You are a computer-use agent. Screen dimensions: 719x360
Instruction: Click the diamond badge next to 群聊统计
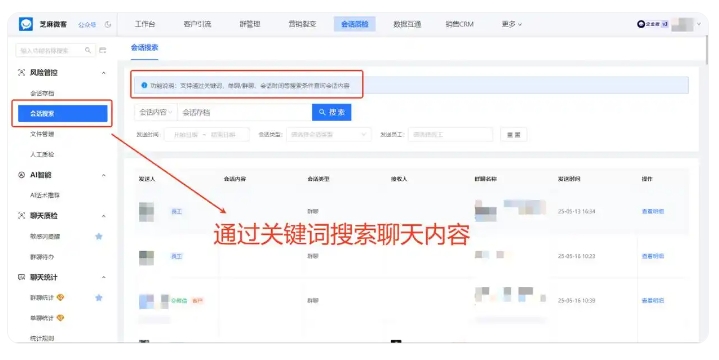pyautogui.click(x=60, y=298)
